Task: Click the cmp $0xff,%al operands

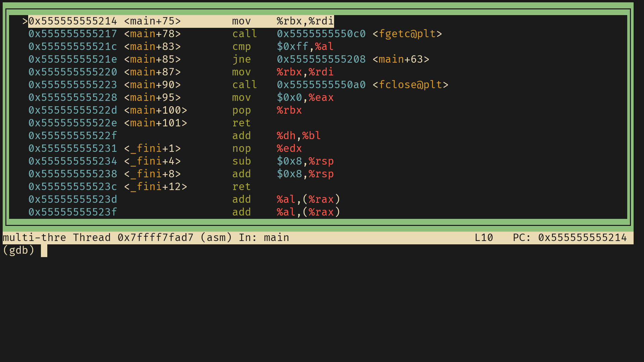Action: [305, 47]
